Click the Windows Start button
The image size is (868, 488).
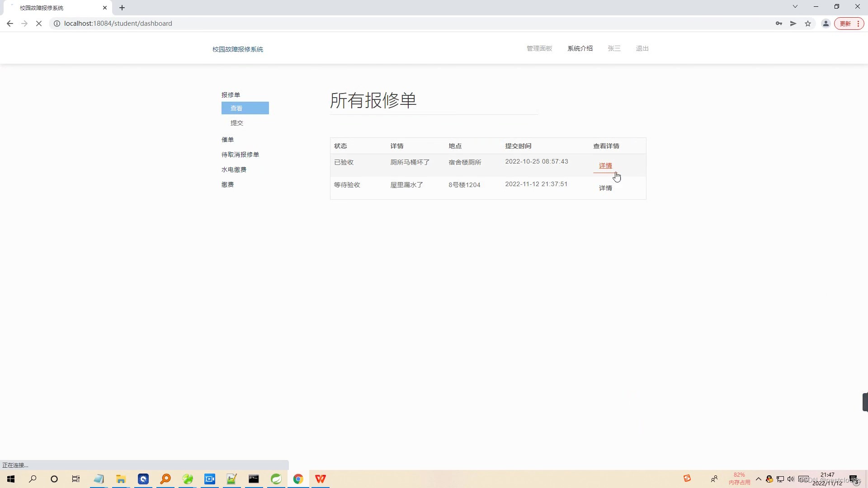(10, 479)
